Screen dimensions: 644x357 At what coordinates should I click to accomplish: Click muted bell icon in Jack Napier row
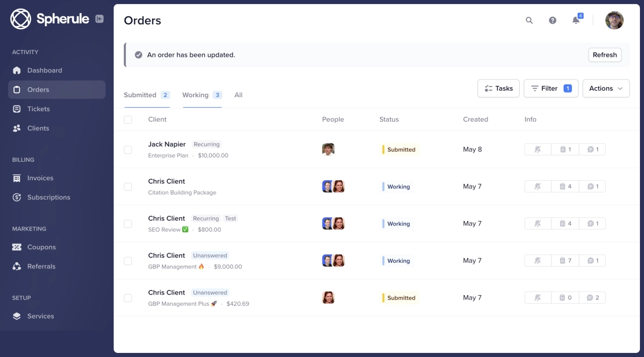tap(538, 150)
